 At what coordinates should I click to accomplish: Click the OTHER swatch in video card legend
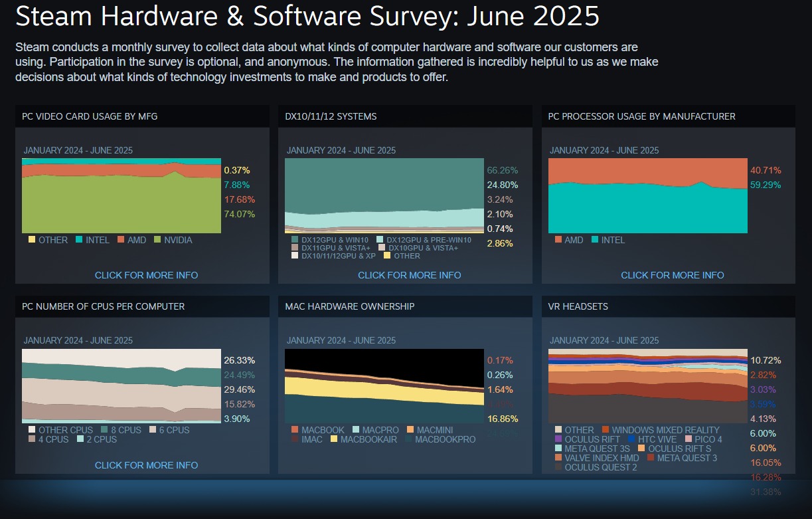tap(32, 239)
